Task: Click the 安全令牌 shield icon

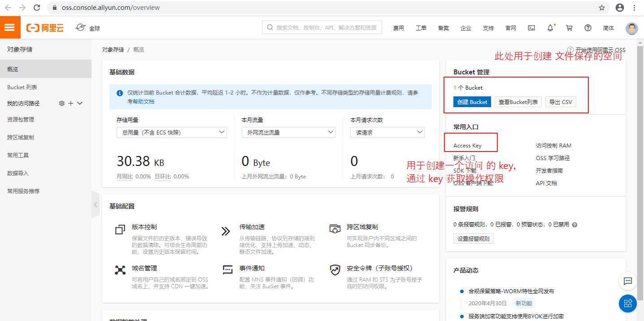Action: pos(335,270)
